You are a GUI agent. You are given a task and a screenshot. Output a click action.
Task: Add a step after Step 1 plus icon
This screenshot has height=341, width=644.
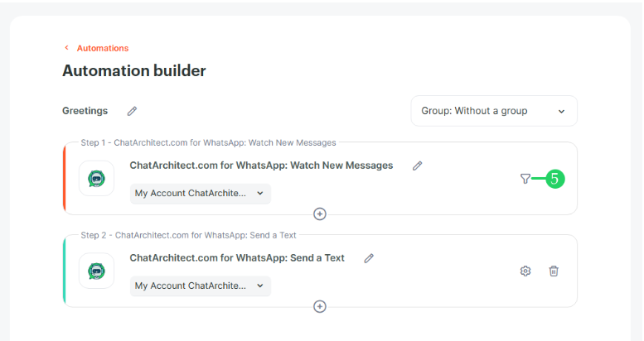tap(320, 214)
